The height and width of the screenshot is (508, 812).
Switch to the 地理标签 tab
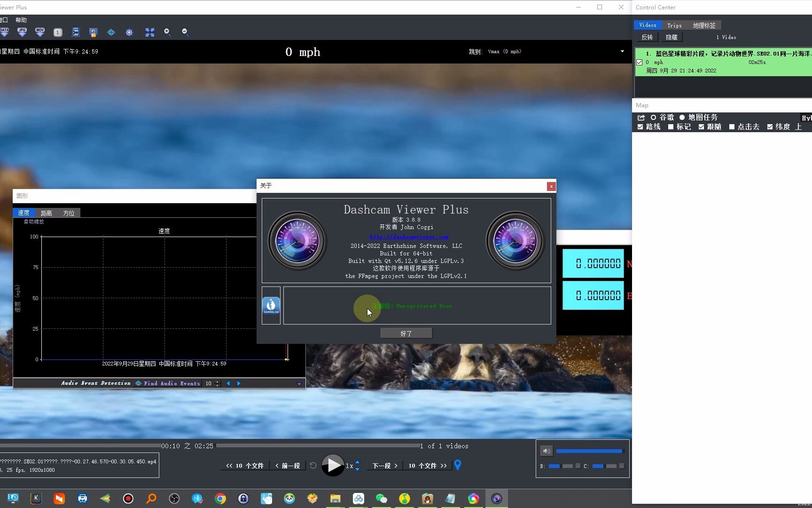704,25
